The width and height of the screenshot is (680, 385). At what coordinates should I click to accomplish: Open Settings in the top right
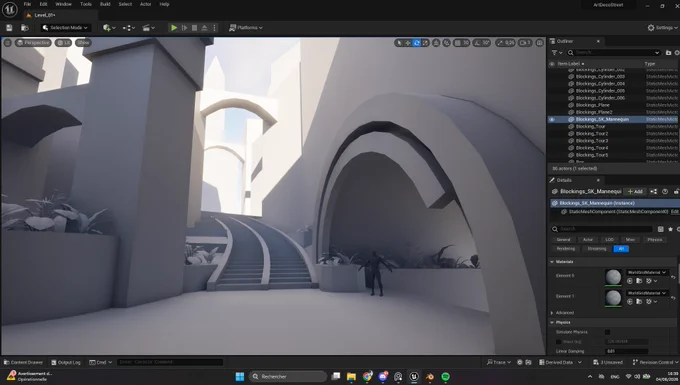point(662,28)
